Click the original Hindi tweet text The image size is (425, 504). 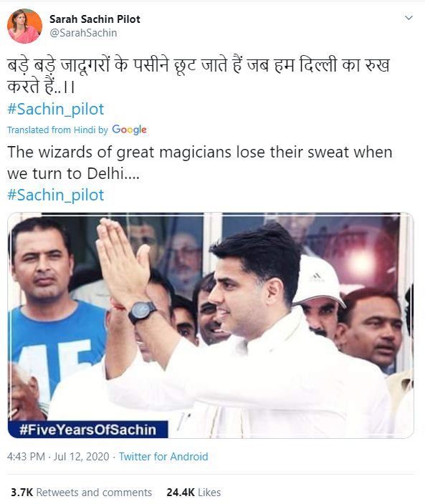199,75
